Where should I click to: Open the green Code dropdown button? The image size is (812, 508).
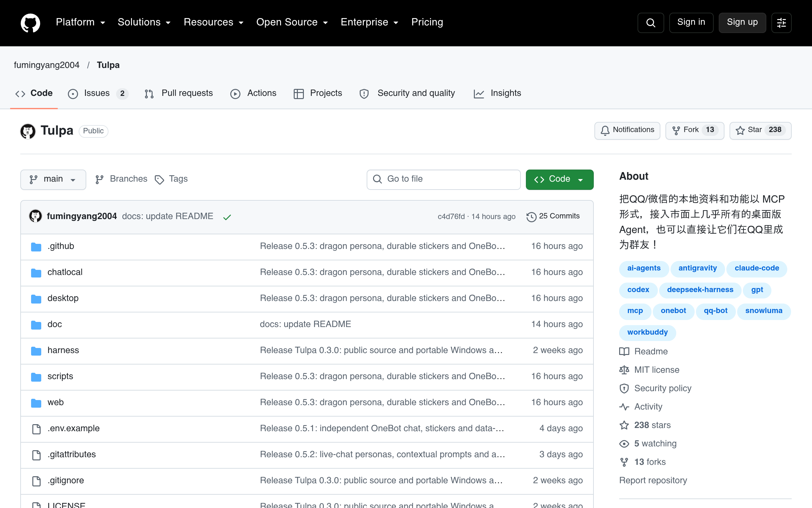click(x=559, y=179)
